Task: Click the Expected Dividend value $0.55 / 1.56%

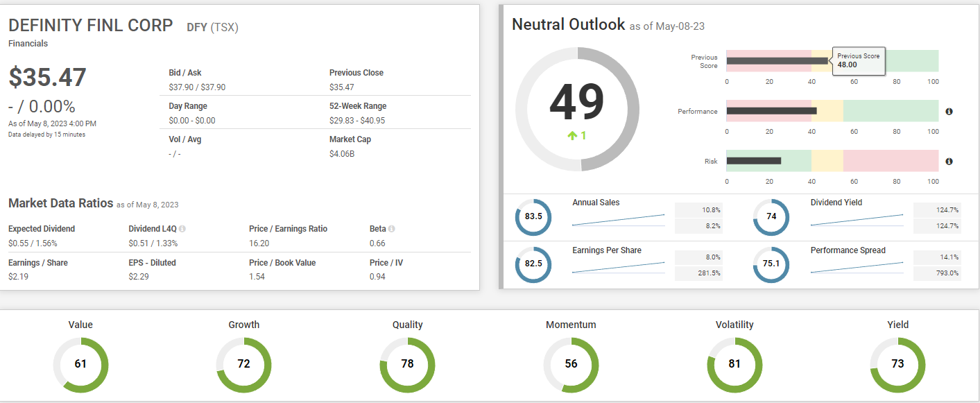Action: tap(33, 243)
